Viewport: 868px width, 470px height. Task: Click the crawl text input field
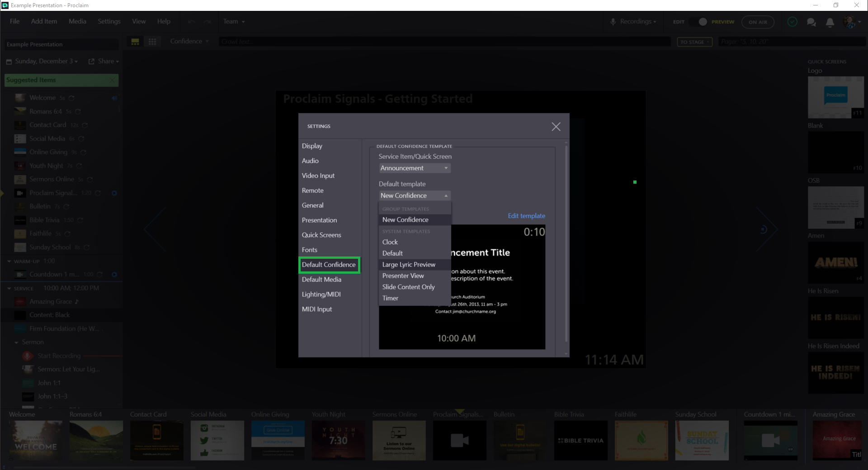(x=444, y=42)
